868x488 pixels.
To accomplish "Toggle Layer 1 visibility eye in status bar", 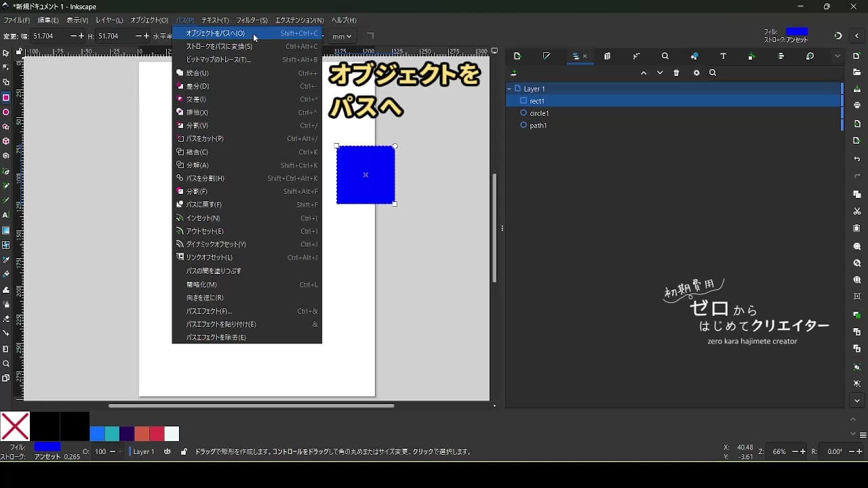I will (167, 451).
